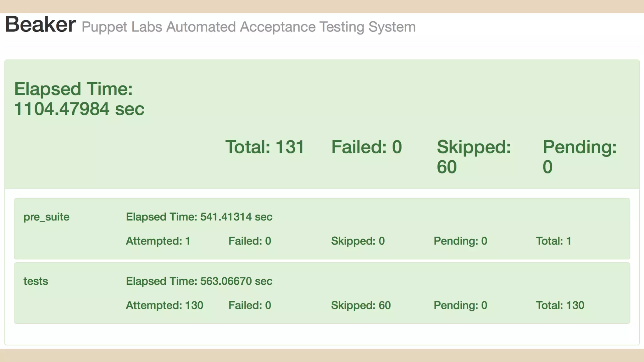Click the Beaker page title

click(40, 25)
